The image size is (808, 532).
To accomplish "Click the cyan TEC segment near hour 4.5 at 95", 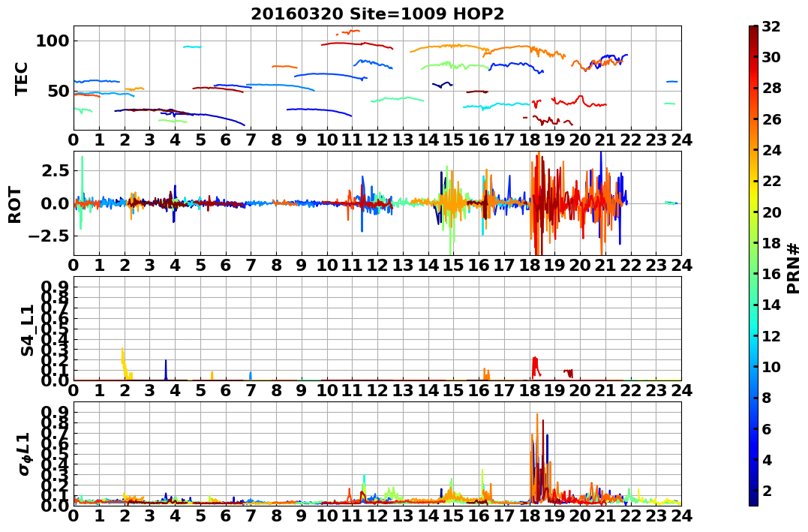I will point(192,47).
